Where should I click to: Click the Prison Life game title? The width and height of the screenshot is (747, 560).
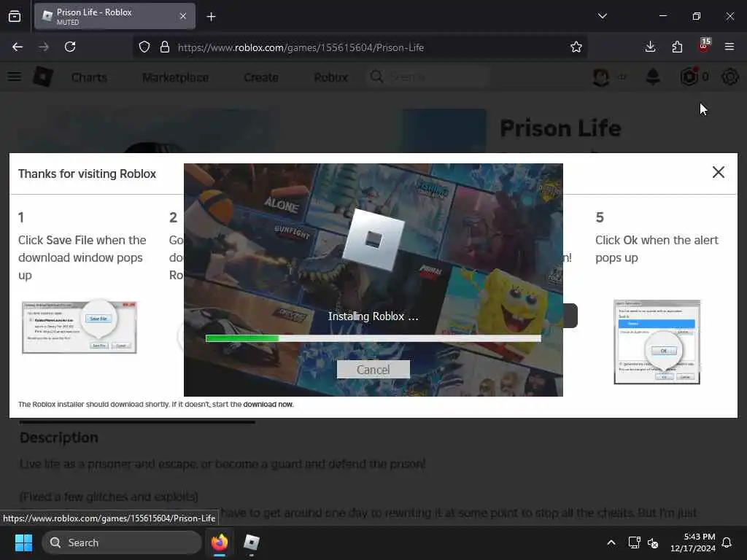pos(560,128)
